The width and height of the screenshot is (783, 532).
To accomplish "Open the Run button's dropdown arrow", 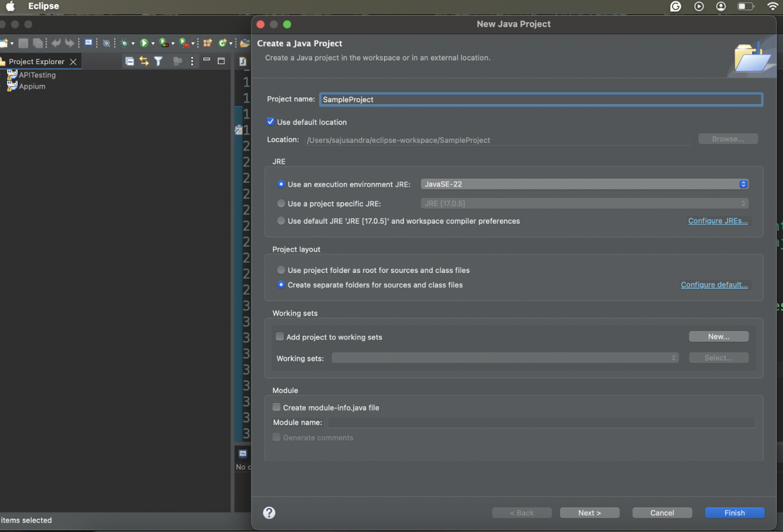I will click(154, 43).
